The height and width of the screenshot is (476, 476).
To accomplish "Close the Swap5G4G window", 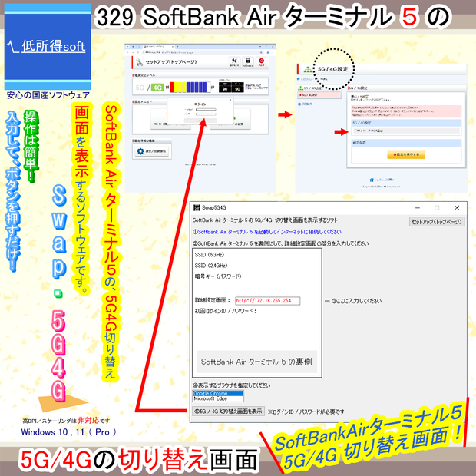I will click(457, 207).
